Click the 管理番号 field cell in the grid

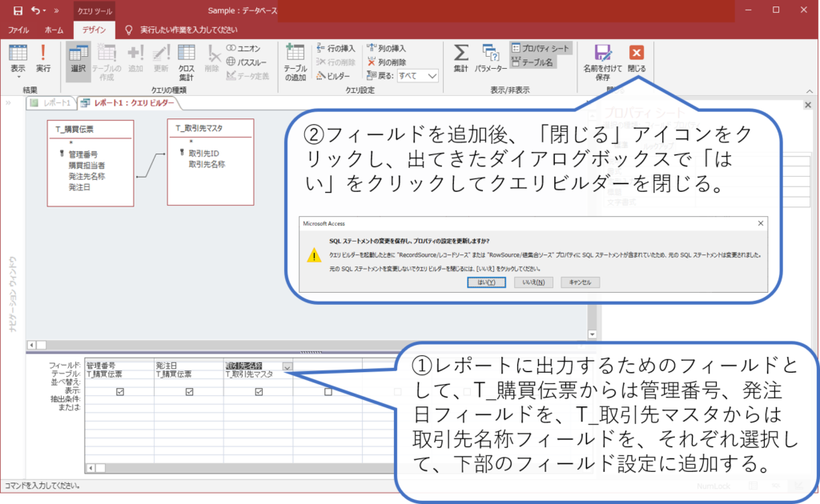pos(119,366)
